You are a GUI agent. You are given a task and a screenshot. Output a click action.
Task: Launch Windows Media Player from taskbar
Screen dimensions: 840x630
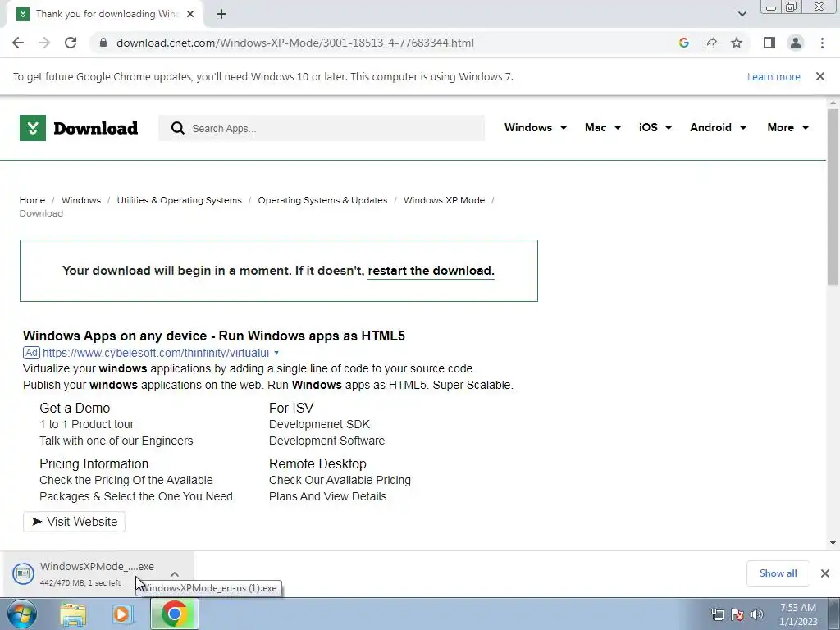(122, 614)
